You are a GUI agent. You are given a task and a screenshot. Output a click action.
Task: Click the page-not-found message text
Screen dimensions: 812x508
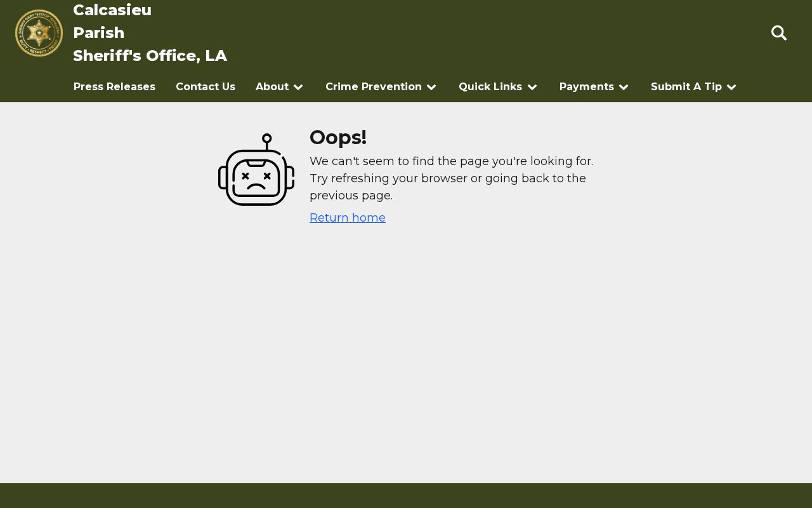pyautogui.click(x=452, y=178)
